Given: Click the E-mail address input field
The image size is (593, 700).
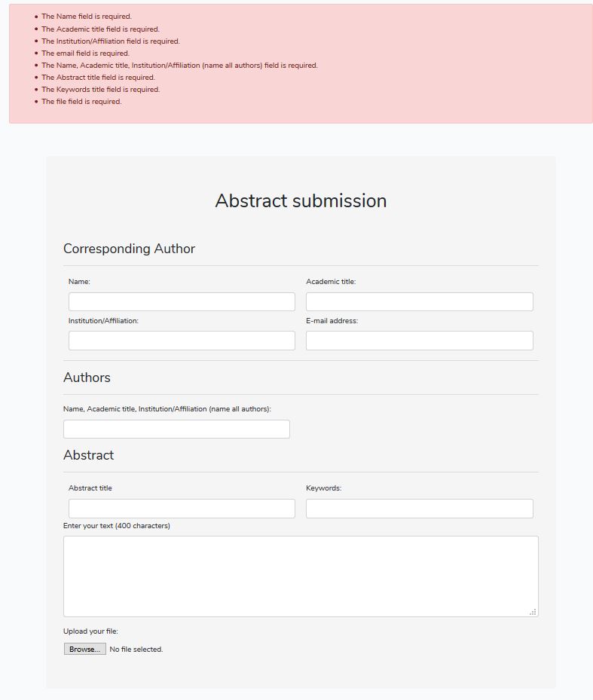Looking at the screenshot, I should [418, 340].
